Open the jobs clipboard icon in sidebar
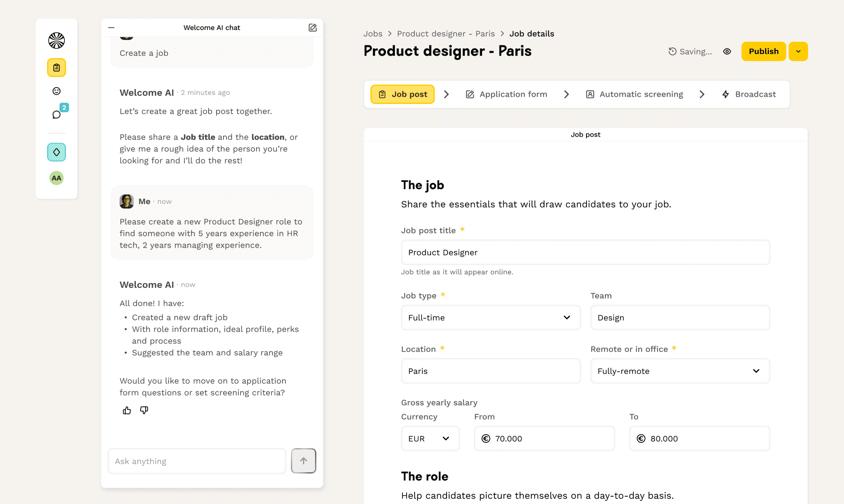Viewport: 844px width, 504px height. pos(57,68)
